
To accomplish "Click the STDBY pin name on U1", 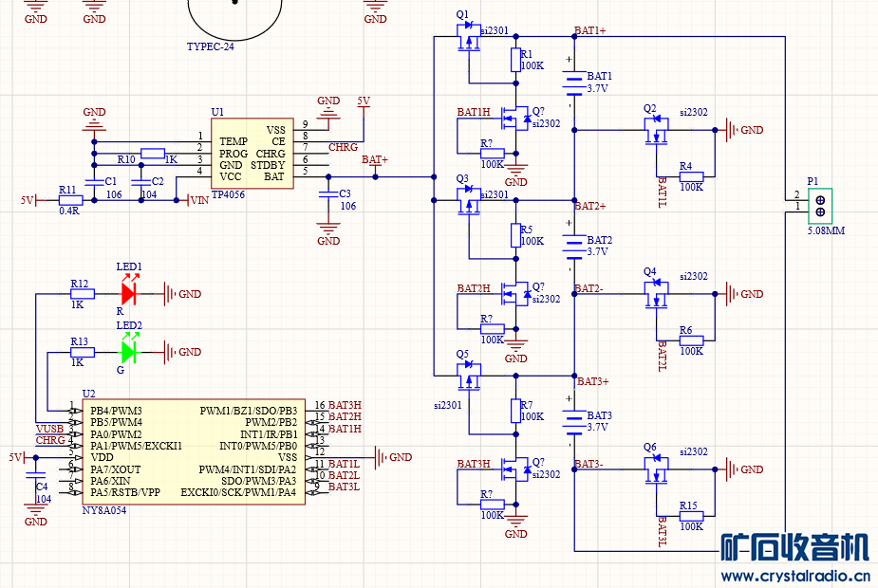I will click(x=268, y=165).
